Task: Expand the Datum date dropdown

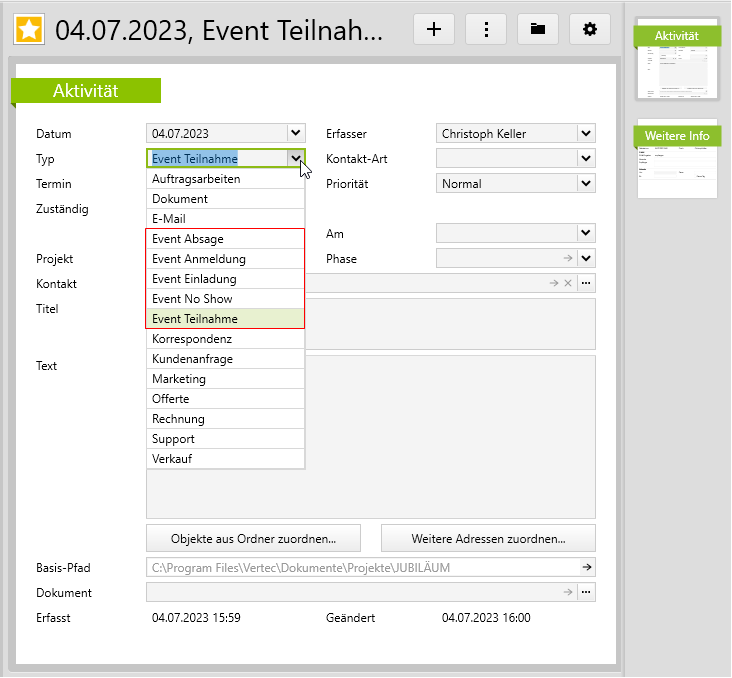Action: [295, 133]
